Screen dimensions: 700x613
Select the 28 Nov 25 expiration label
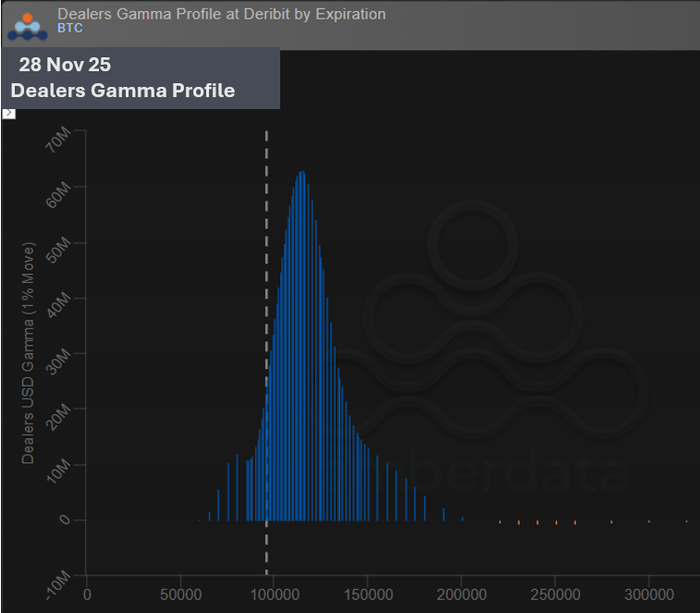tap(65, 66)
